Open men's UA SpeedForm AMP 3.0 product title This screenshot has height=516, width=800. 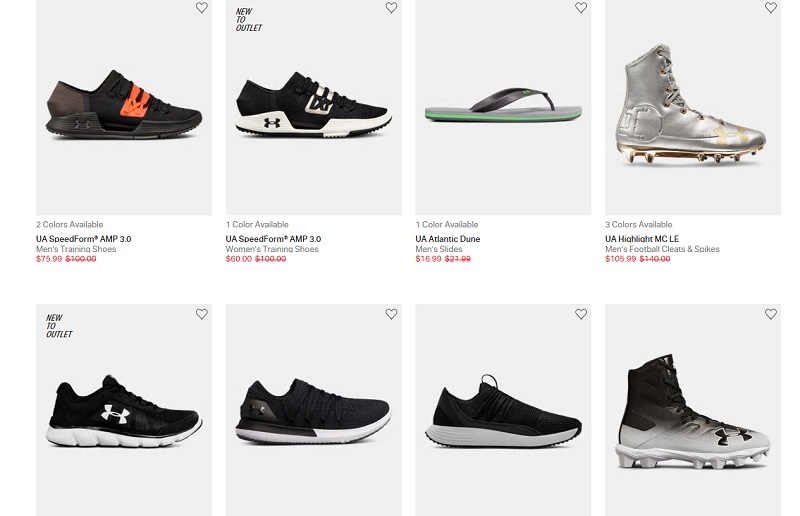(84, 238)
